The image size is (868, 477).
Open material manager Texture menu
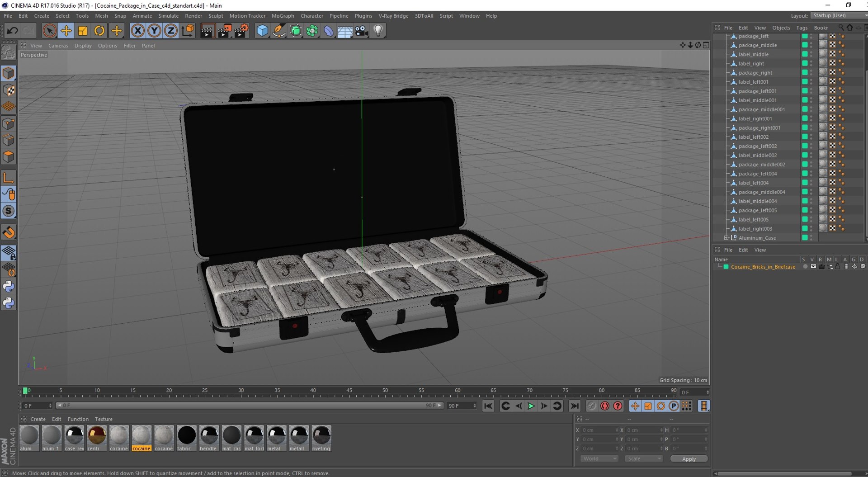[x=104, y=419]
